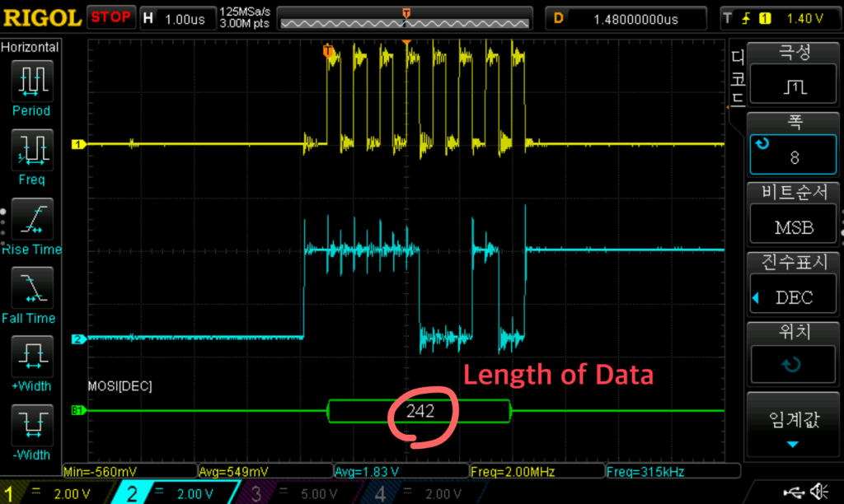Click the MOSI[DEC] decode label
This screenshot has width=844, height=504.
[120, 385]
